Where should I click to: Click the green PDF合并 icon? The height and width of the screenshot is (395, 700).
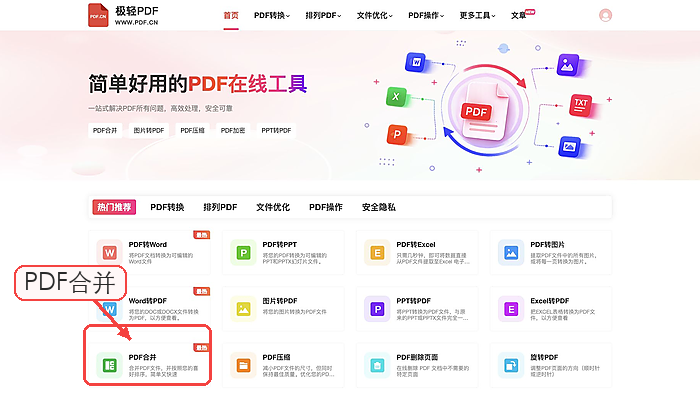[x=109, y=365]
